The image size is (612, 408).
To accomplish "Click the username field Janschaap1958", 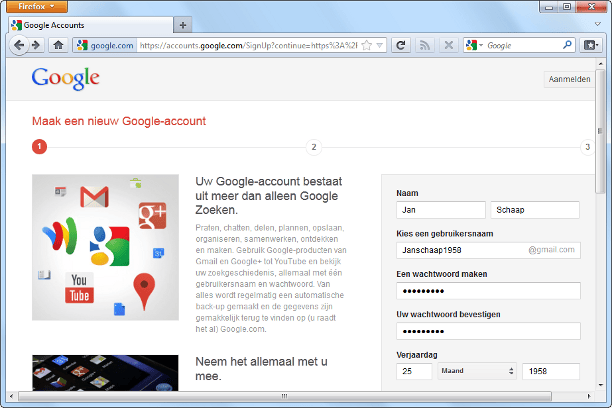I will tap(488, 250).
